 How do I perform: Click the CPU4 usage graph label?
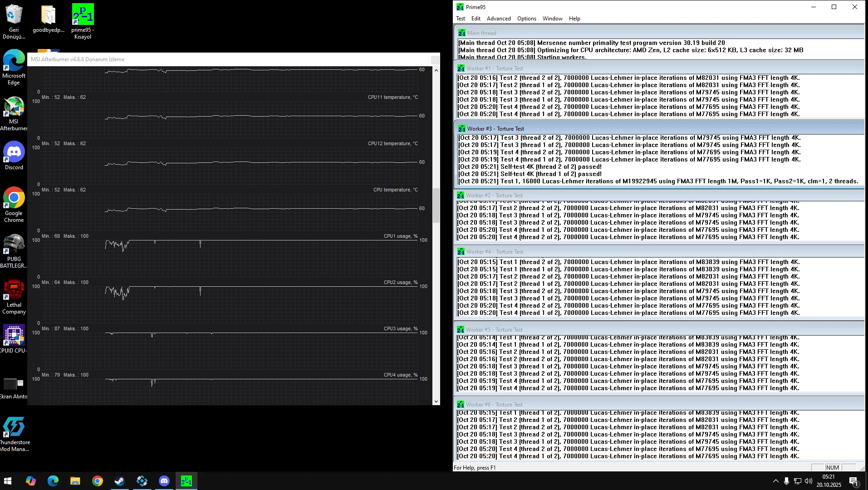(401, 375)
